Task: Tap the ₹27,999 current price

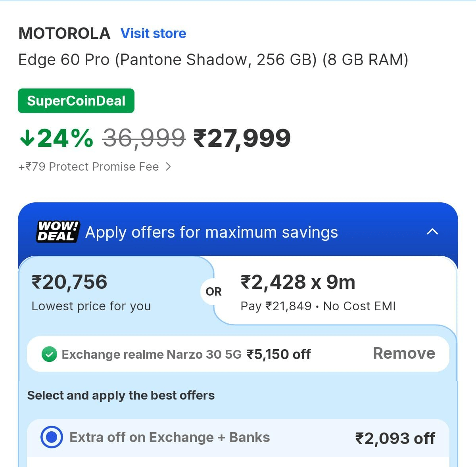Action: pos(242,138)
